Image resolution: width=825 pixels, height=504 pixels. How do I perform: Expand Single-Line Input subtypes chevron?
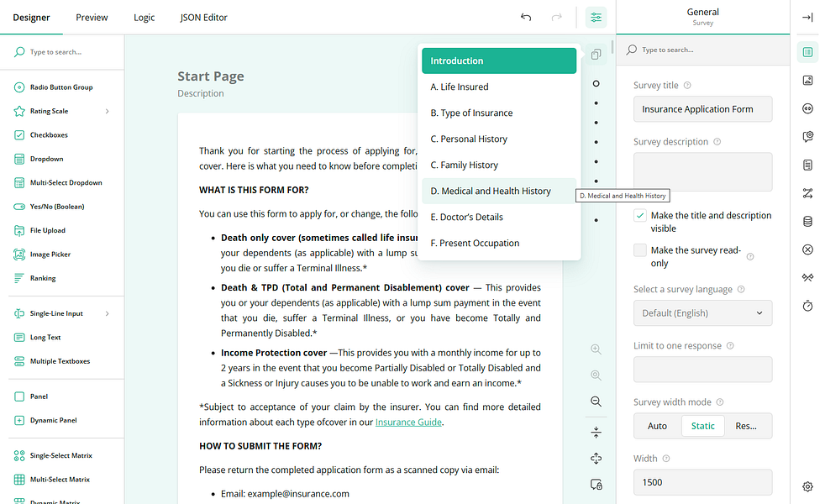click(107, 314)
